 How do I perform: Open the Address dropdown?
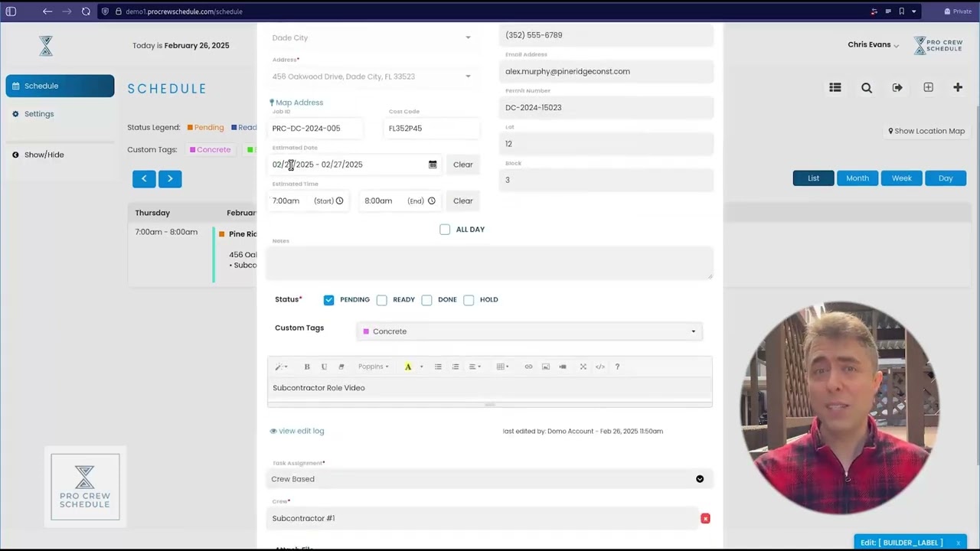pos(373,77)
